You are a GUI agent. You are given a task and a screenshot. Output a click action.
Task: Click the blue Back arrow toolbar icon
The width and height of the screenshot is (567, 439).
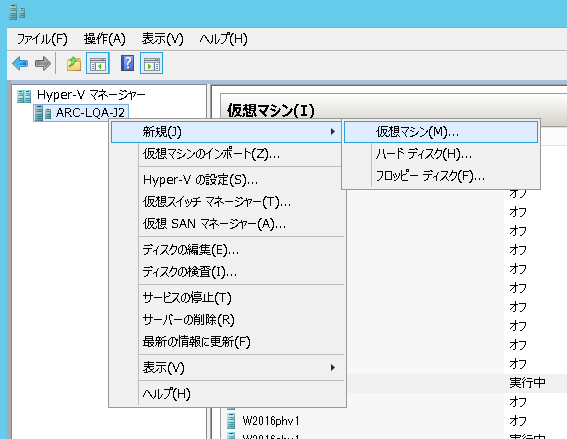click(x=20, y=64)
